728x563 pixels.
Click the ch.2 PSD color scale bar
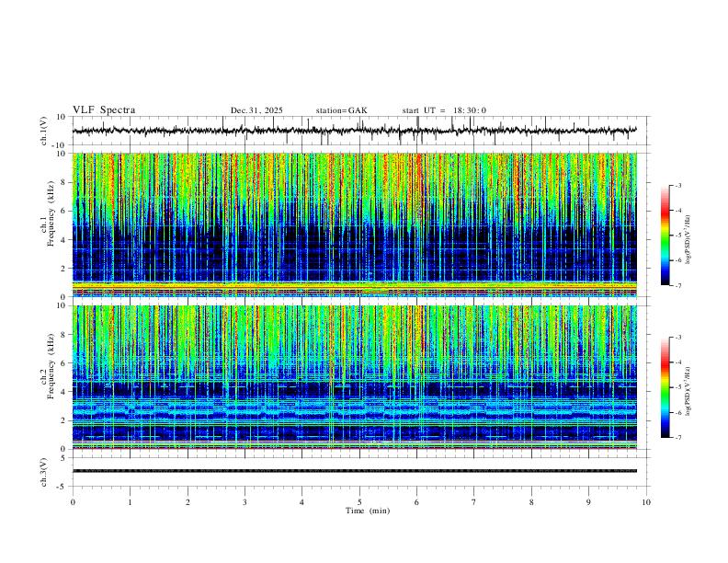pos(665,387)
